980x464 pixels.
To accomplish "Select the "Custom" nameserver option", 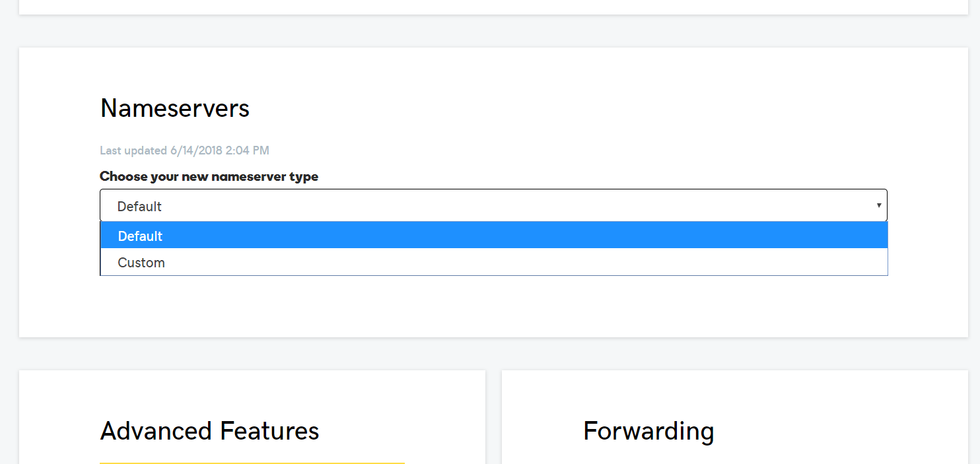I will (141, 263).
